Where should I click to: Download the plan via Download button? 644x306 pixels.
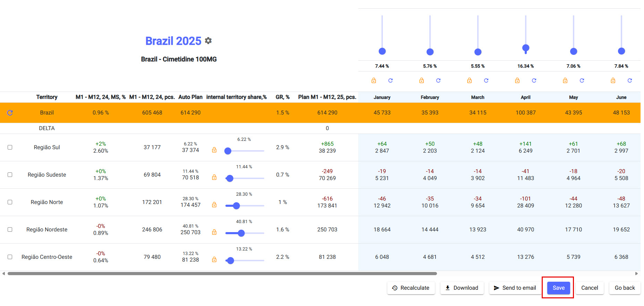462,288
